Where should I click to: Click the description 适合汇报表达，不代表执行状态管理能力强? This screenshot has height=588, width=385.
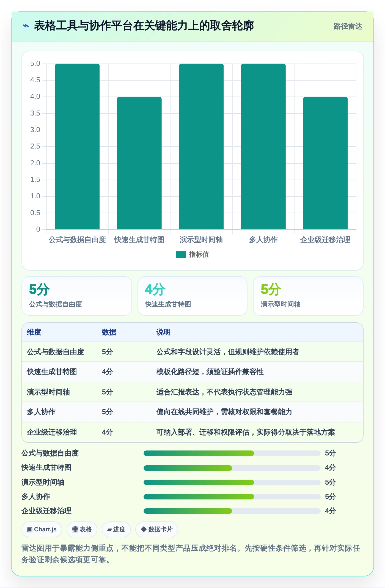click(x=224, y=392)
